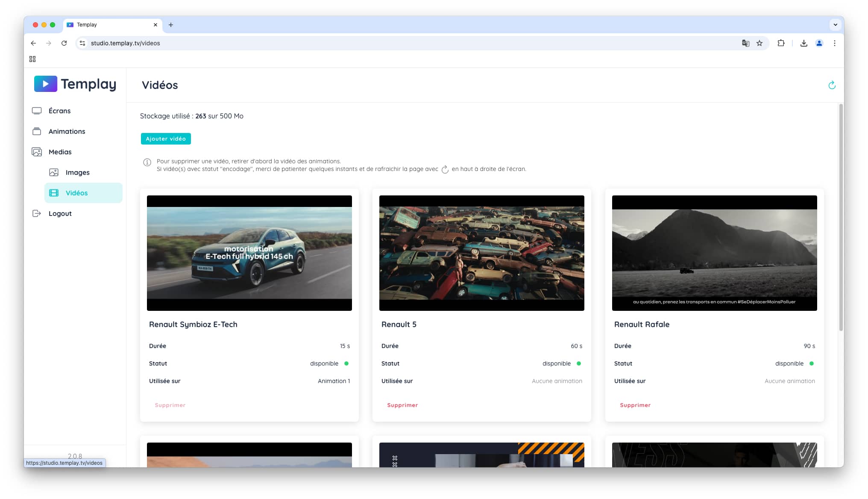The height and width of the screenshot is (499, 868).
Task: Click the Écrans screen icon
Action: point(37,111)
